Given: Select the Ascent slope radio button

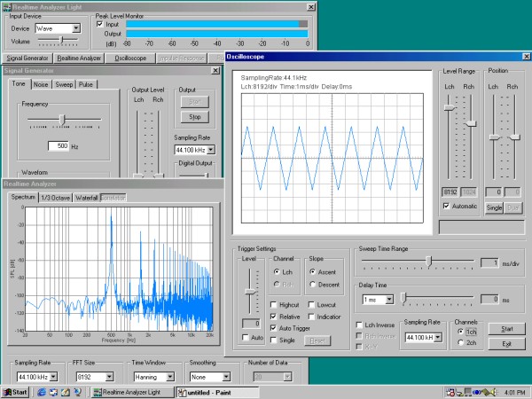Looking at the screenshot, I should (312, 272).
